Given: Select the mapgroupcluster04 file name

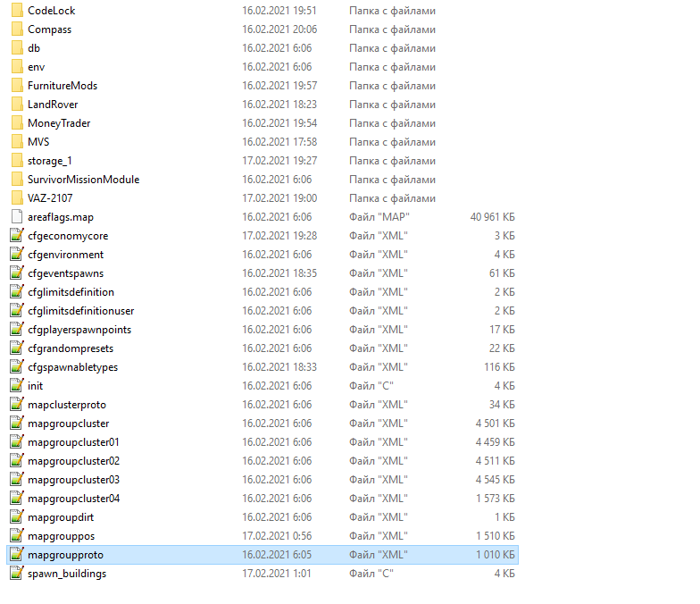Looking at the screenshot, I should coord(73,499).
